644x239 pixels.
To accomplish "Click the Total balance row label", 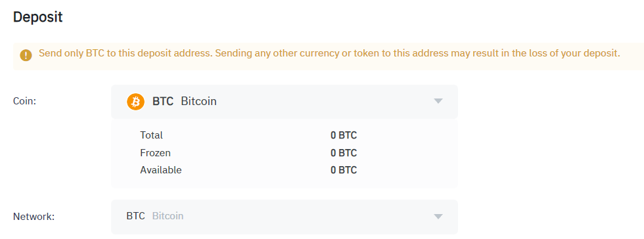I will 151,135.
